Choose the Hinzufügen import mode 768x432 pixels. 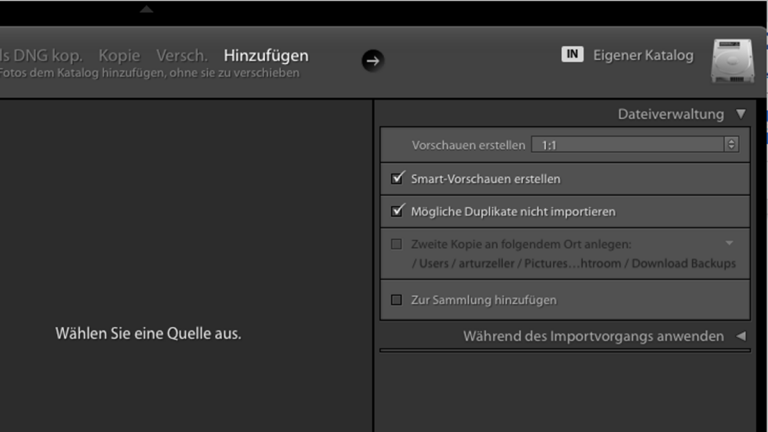point(266,55)
